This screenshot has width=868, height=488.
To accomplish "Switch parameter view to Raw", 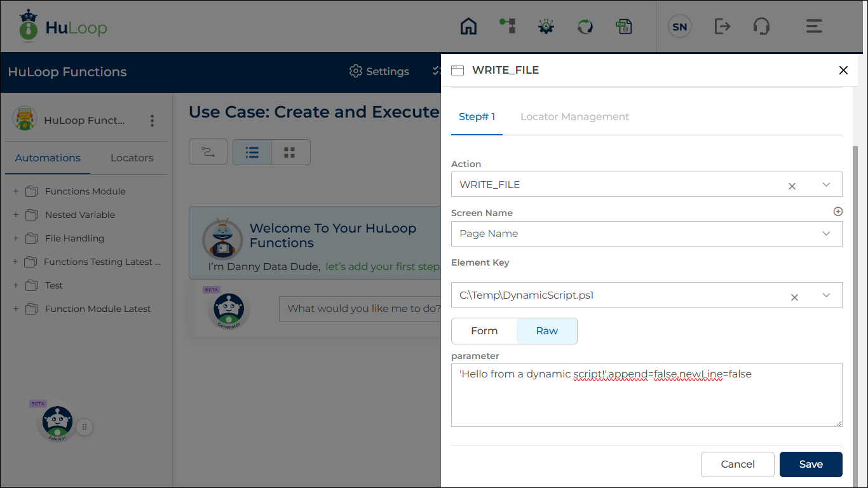I will click(x=546, y=331).
